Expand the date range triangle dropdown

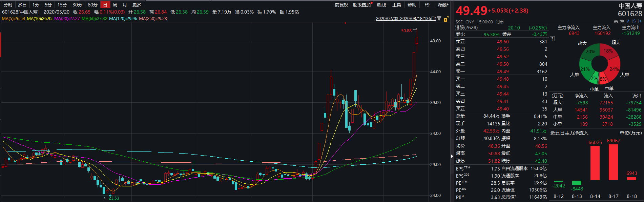[439, 19]
